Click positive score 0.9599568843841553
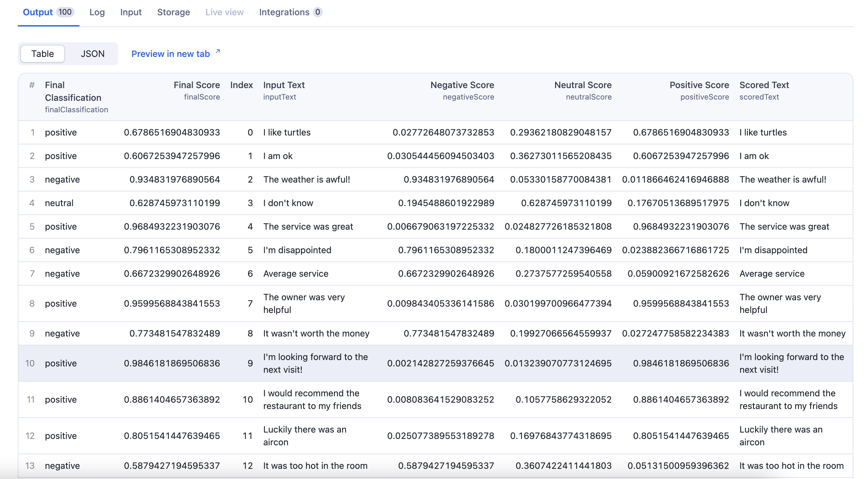The height and width of the screenshot is (479, 868). [681, 303]
